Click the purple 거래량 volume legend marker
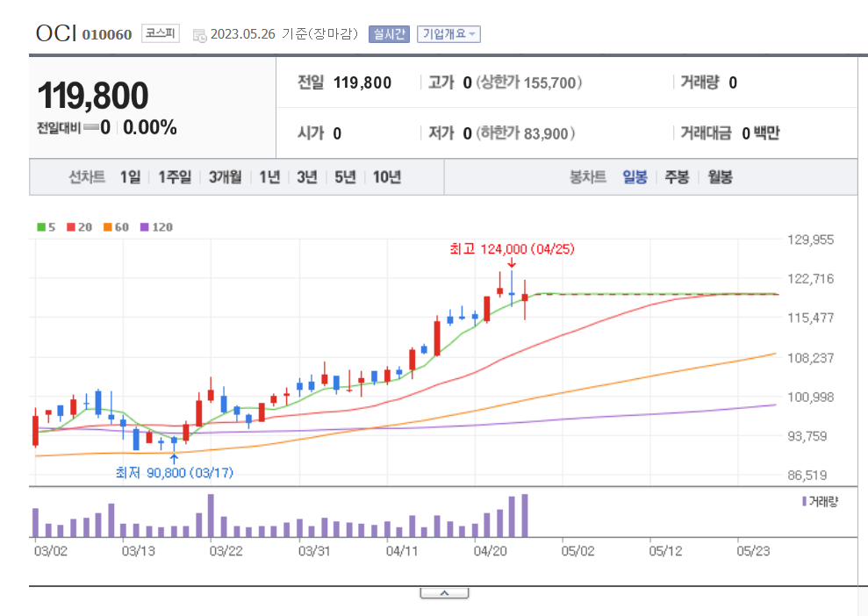The height and width of the screenshot is (616, 868). [804, 501]
